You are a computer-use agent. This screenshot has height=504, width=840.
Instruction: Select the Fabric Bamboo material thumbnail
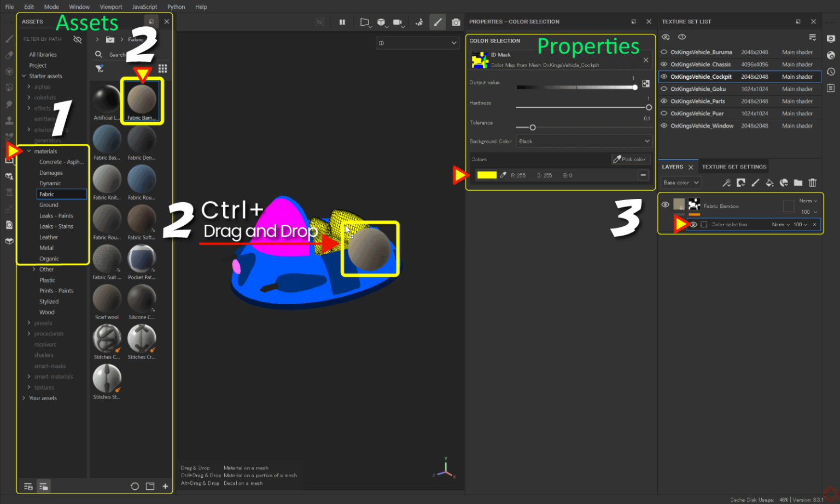click(142, 100)
